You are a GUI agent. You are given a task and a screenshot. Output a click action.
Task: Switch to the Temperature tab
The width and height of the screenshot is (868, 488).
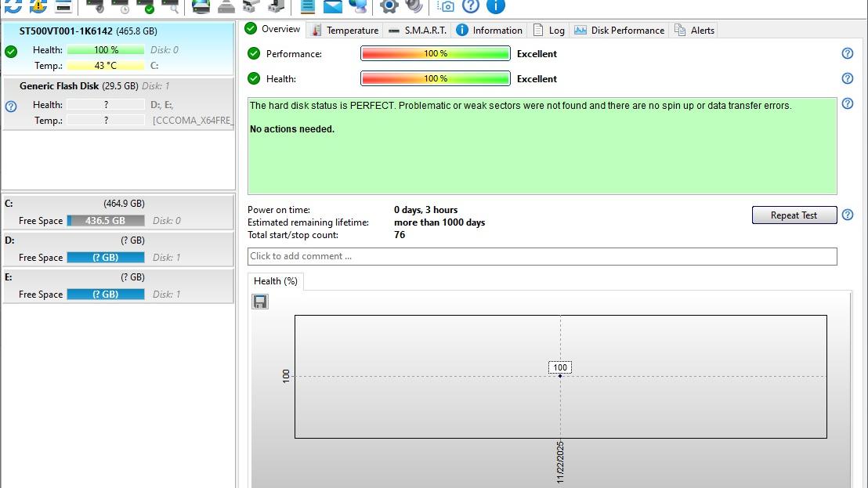pyautogui.click(x=345, y=30)
